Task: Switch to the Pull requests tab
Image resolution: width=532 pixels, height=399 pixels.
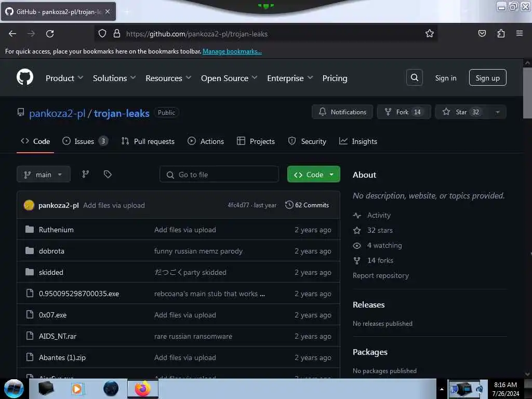Action: (x=148, y=141)
